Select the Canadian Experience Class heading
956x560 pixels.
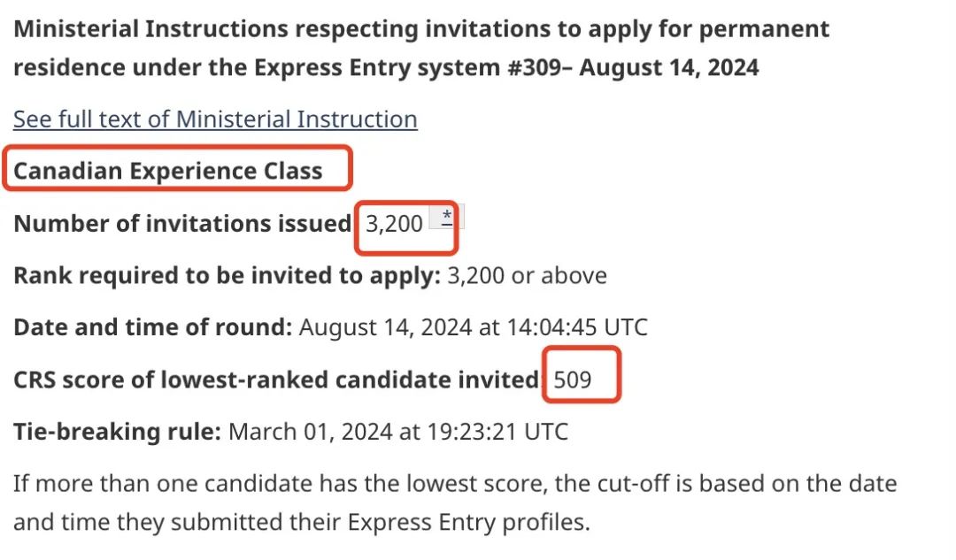point(168,171)
